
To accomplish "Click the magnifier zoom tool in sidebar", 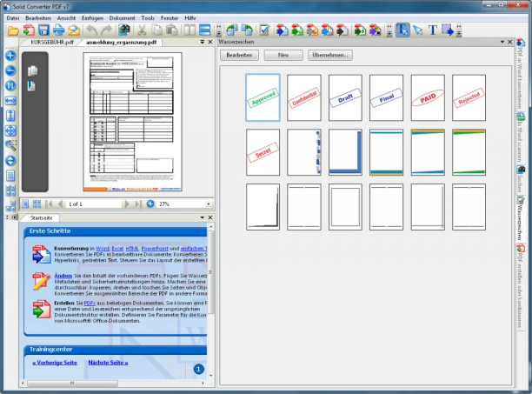I will point(10,145).
